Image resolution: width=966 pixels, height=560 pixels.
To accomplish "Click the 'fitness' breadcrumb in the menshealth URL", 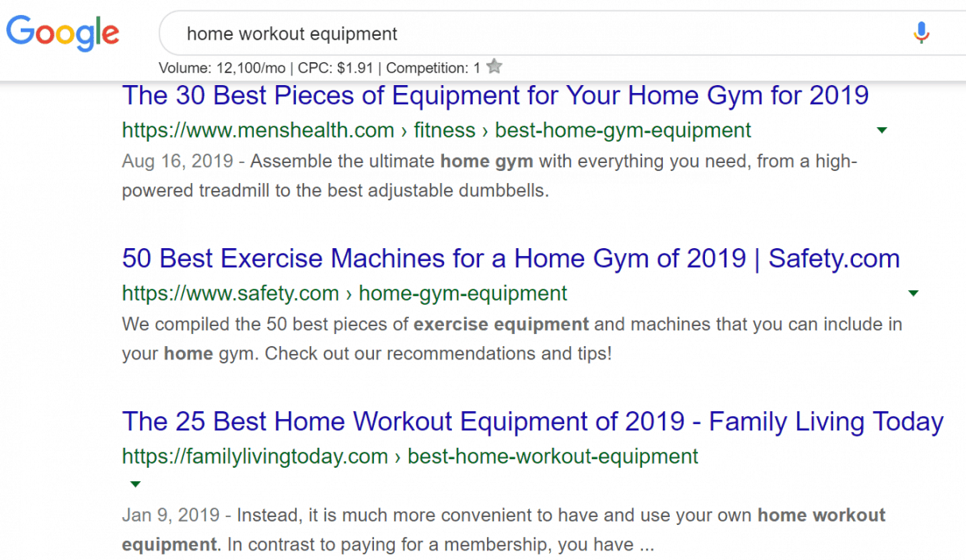I will point(444,130).
